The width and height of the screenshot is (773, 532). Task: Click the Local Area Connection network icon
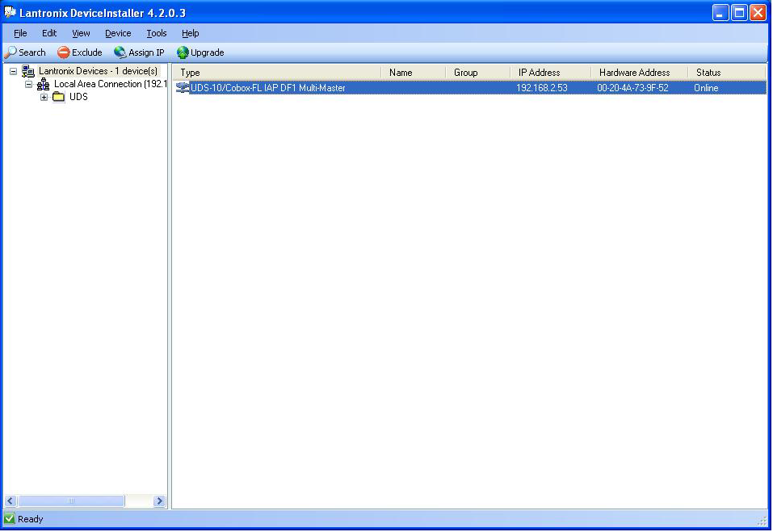(x=44, y=84)
